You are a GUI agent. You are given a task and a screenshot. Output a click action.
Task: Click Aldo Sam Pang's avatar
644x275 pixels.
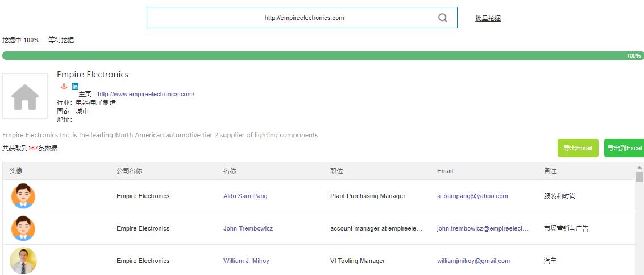pos(23,196)
